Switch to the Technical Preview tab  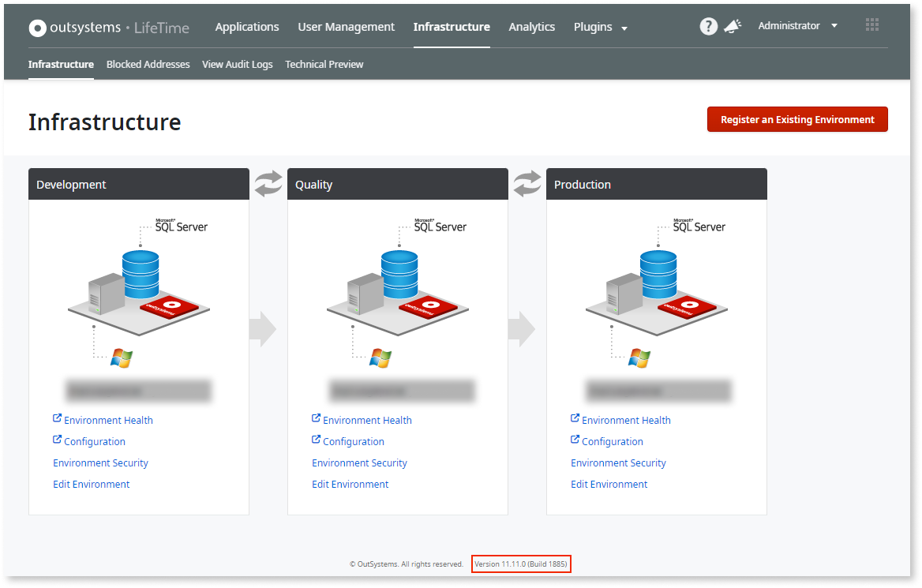coord(324,64)
